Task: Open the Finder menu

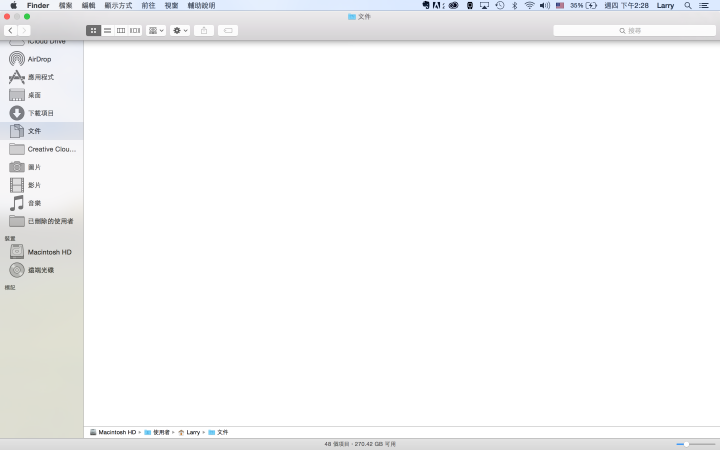Action: (38, 6)
